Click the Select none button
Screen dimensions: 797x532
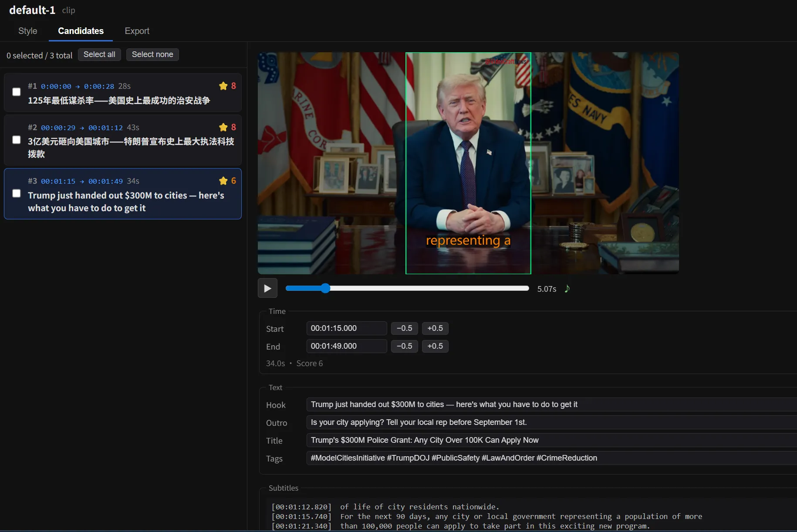pyautogui.click(x=152, y=54)
